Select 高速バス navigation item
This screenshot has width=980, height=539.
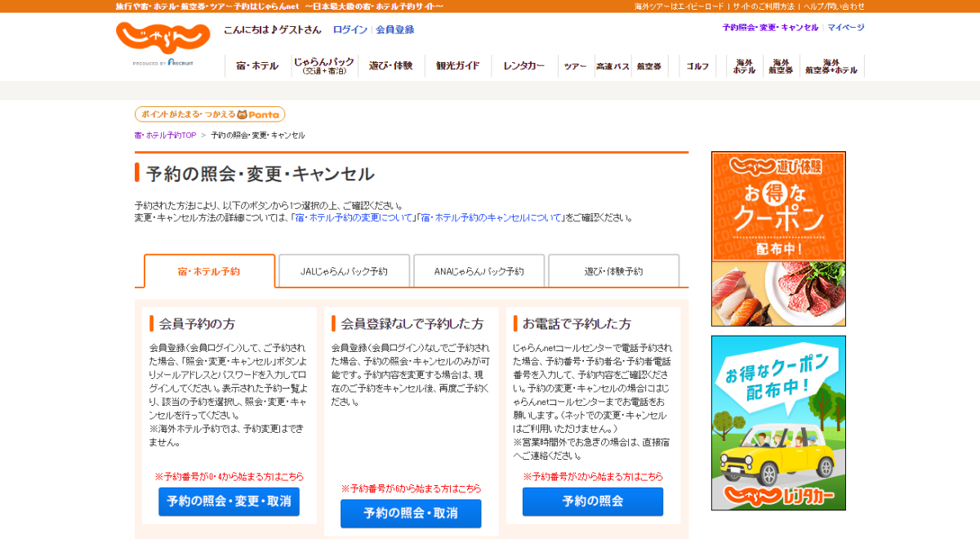pos(612,66)
